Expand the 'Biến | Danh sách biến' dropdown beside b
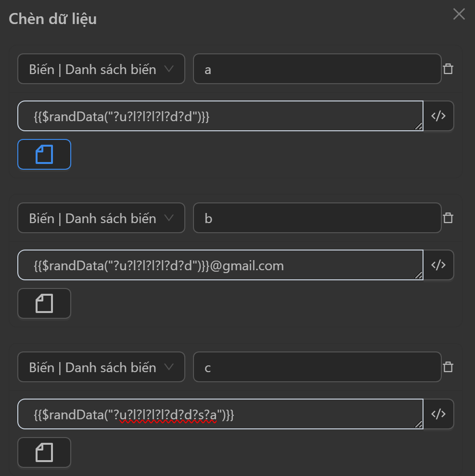This screenshot has height=476, width=475. [x=101, y=218]
